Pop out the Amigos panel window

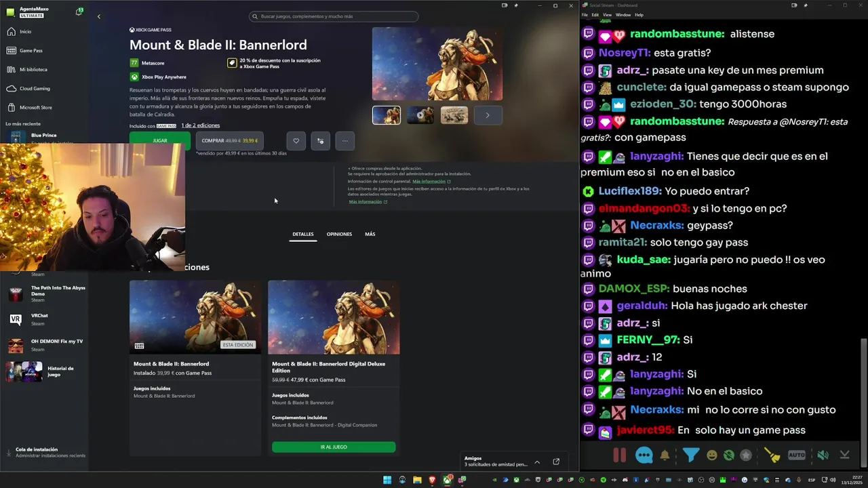click(556, 462)
